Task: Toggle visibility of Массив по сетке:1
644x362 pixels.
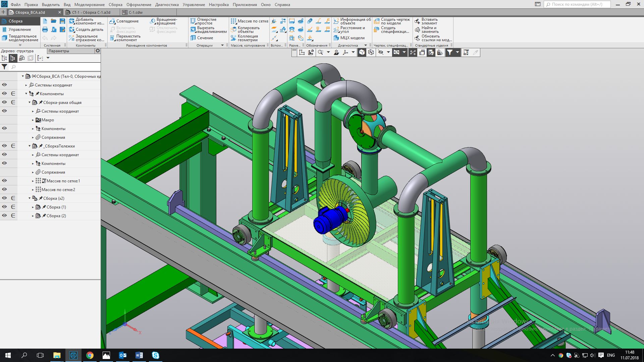Action: 4,181
